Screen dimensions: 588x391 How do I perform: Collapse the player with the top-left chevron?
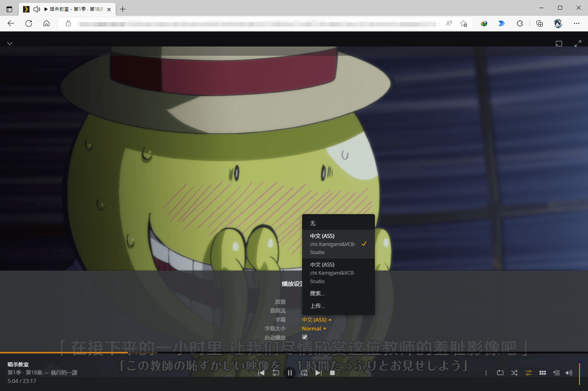pyautogui.click(x=9, y=43)
